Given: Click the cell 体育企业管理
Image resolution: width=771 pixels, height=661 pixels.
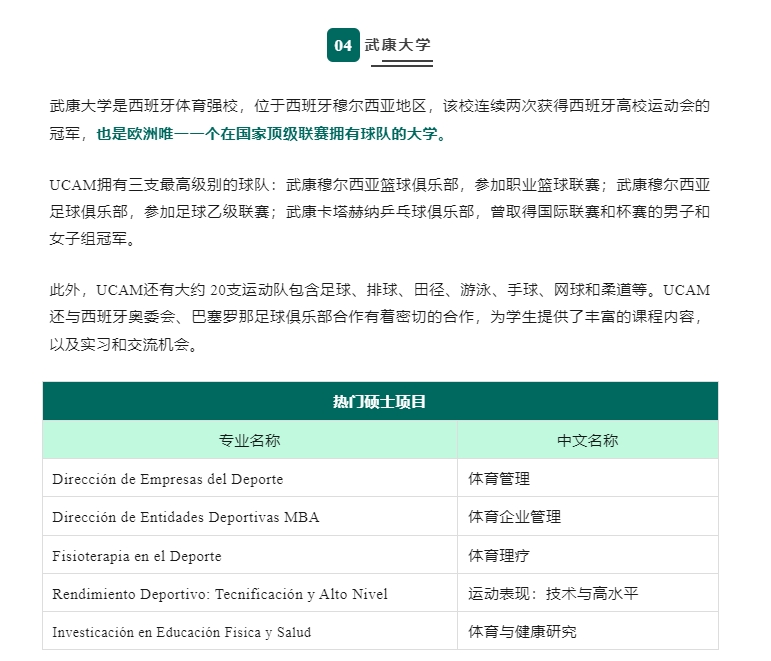Looking at the screenshot, I should click(588, 516).
